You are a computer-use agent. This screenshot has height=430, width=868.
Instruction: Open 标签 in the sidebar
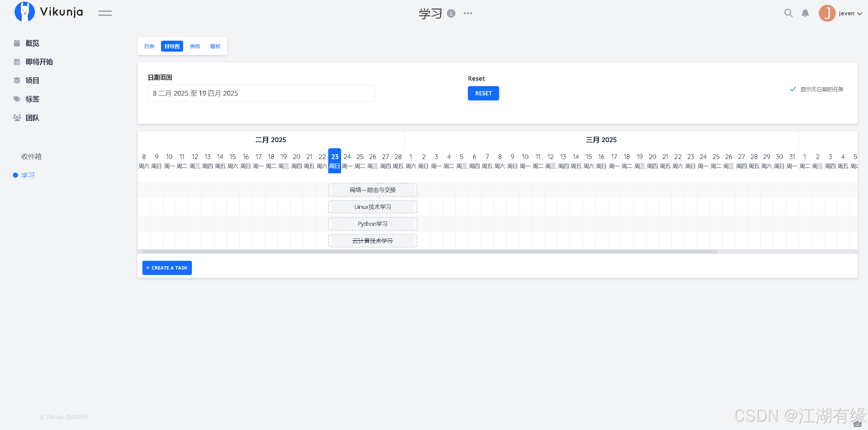pos(32,99)
